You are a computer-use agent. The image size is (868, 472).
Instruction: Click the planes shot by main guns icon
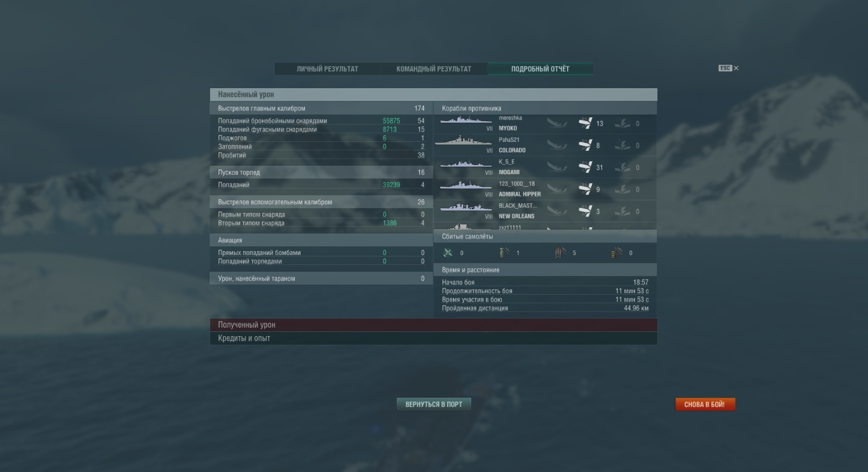coord(504,253)
